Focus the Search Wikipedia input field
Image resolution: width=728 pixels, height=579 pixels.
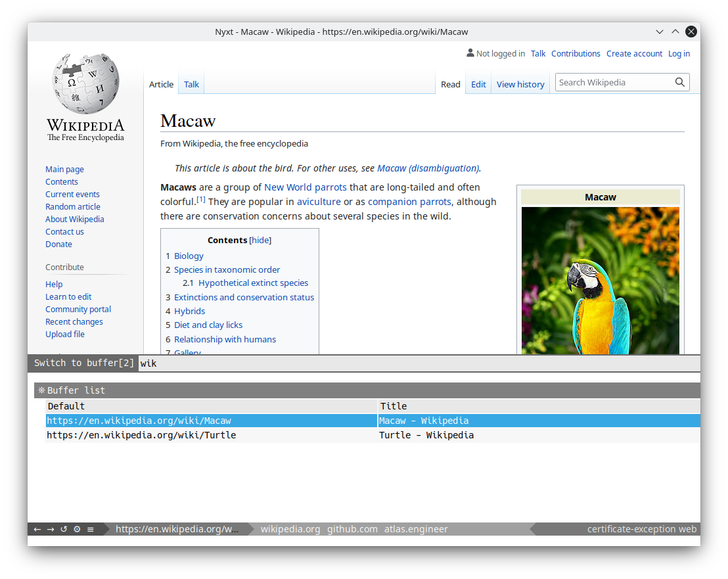[614, 82]
